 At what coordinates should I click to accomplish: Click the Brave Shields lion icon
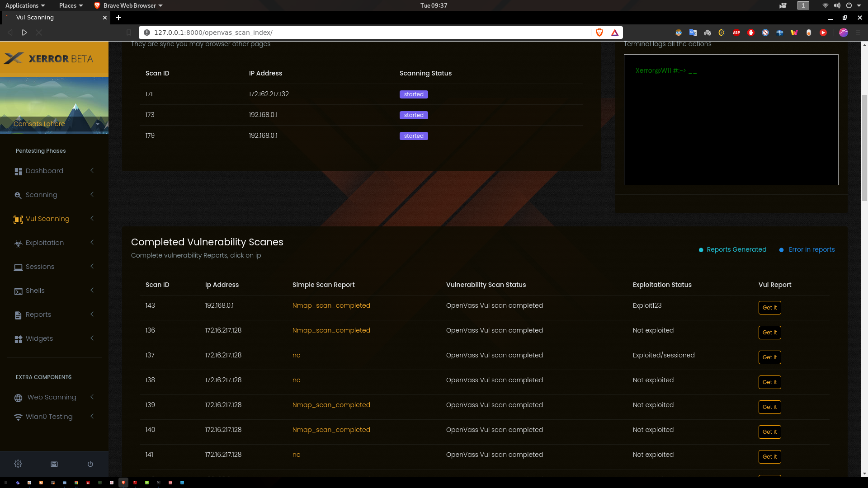point(599,33)
